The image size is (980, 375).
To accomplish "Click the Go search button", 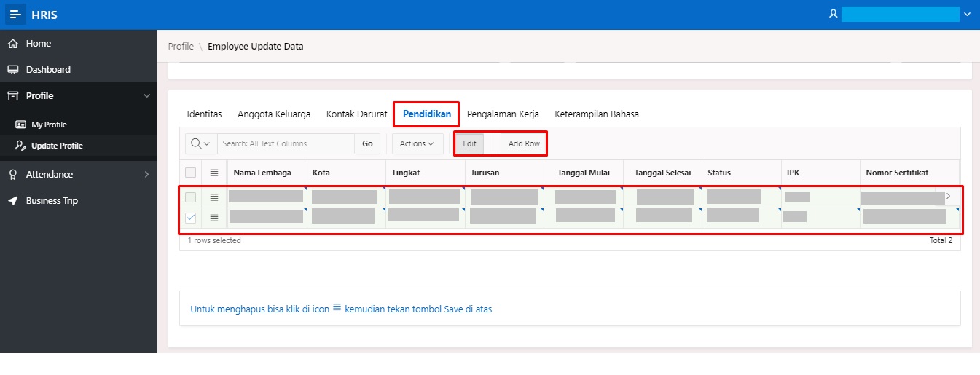I will [x=367, y=143].
